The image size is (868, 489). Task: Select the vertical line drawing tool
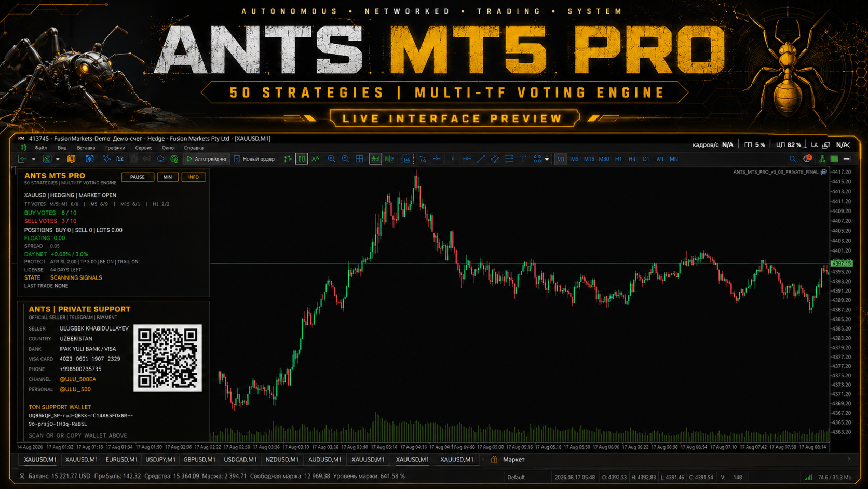(x=453, y=159)
